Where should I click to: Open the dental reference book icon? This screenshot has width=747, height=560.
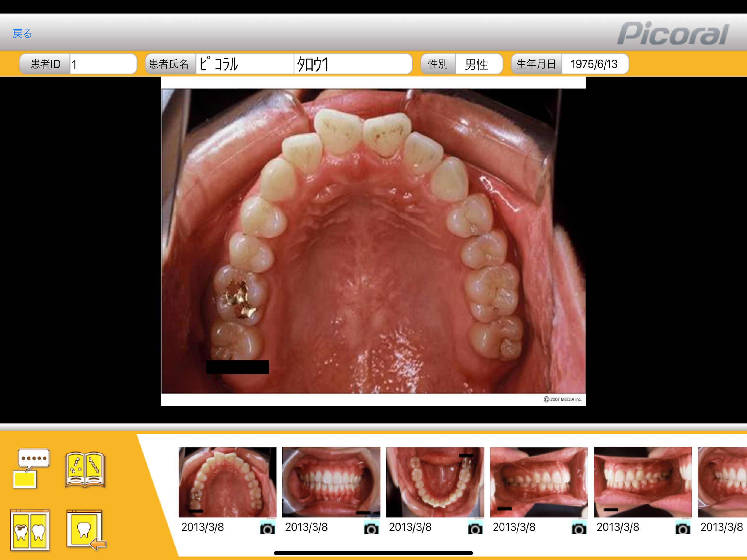(x=85, y=469)
